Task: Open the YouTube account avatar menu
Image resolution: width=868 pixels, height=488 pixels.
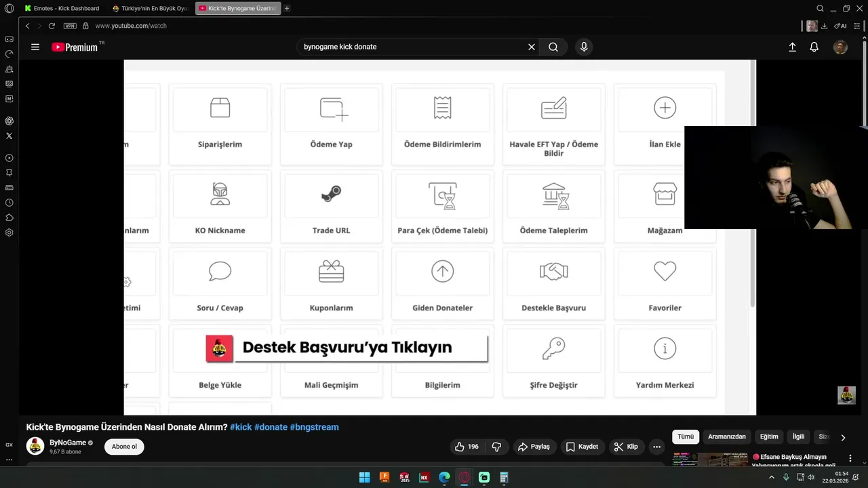Action: point(840,47)
